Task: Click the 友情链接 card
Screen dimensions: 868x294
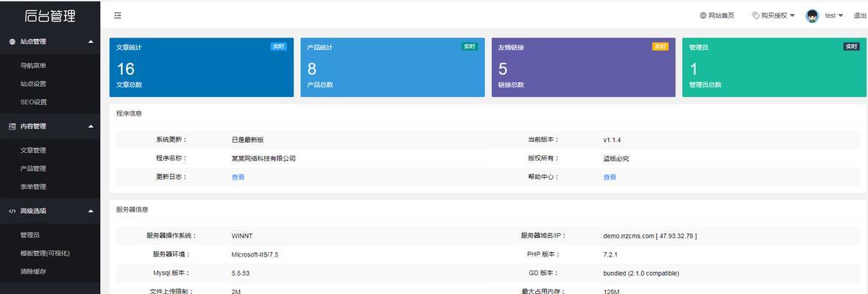Action: point(584,68)
